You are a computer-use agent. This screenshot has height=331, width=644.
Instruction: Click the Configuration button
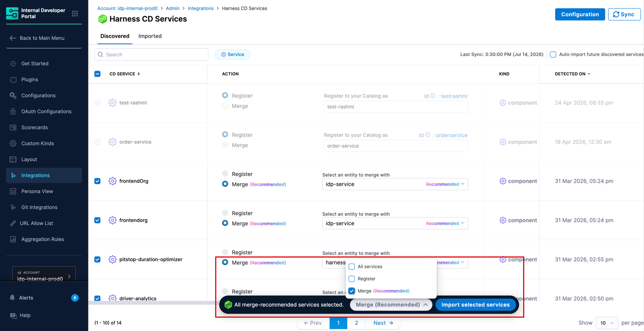tap(580, 14)
